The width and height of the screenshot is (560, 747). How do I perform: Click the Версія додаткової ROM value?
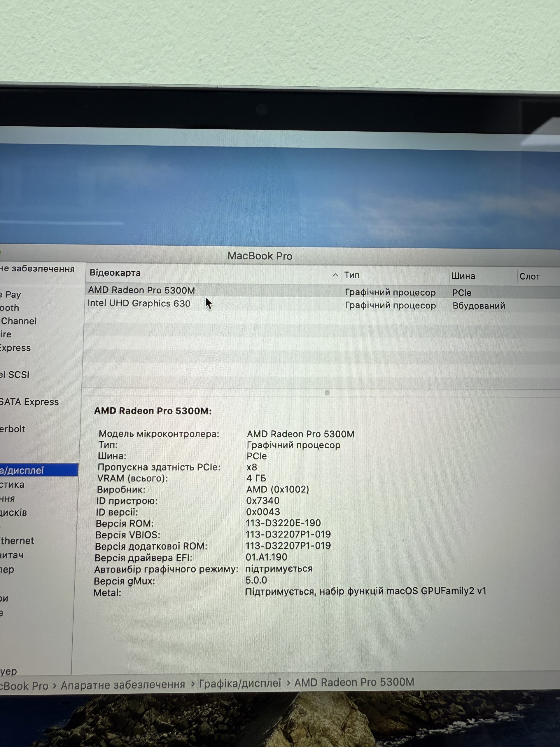[x=288, y=546]
